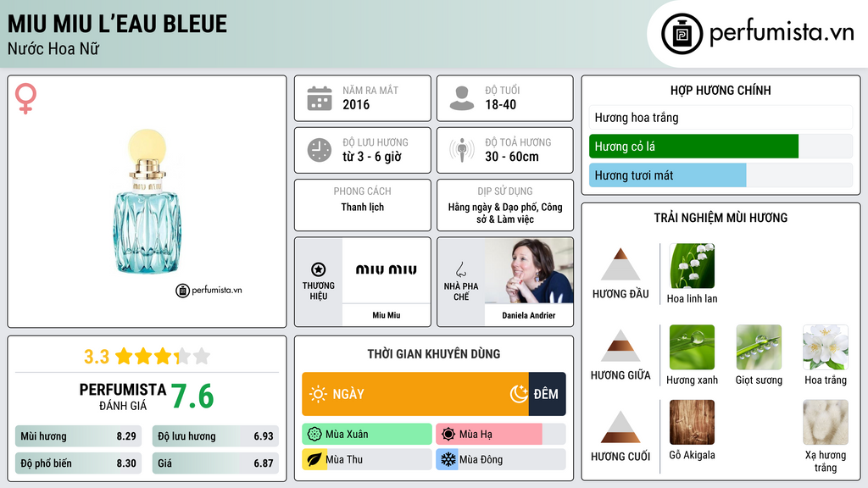
Task: Click the release year 2016
Action: [355, 104]
